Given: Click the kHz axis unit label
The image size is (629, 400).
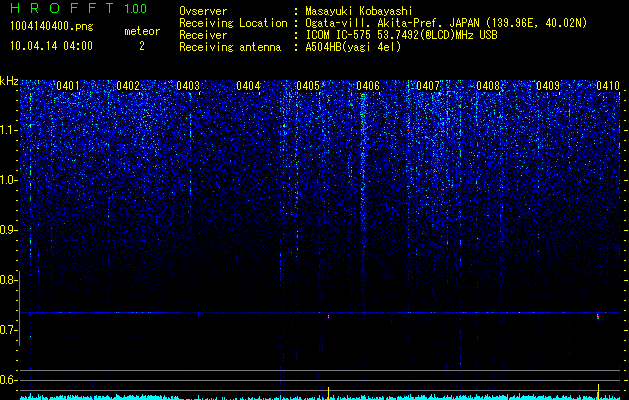Looking at the screenshot, I should [9, 81].
